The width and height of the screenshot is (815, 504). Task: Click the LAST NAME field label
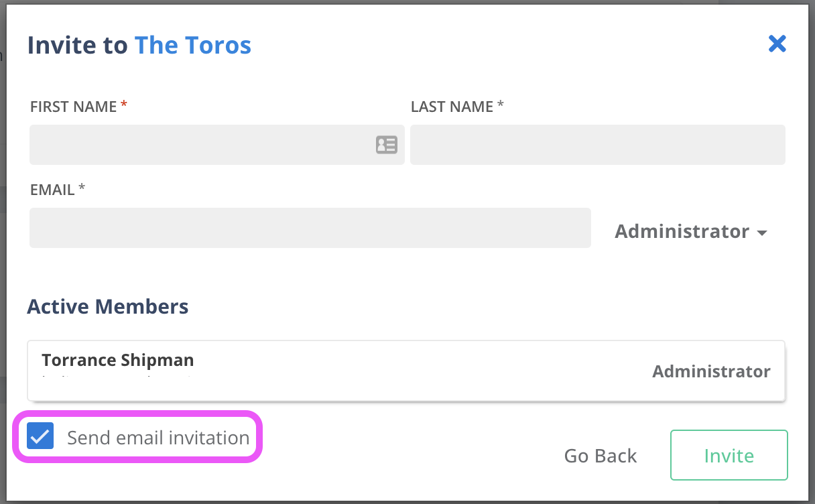pyautogui.click(x=452, y=107)
